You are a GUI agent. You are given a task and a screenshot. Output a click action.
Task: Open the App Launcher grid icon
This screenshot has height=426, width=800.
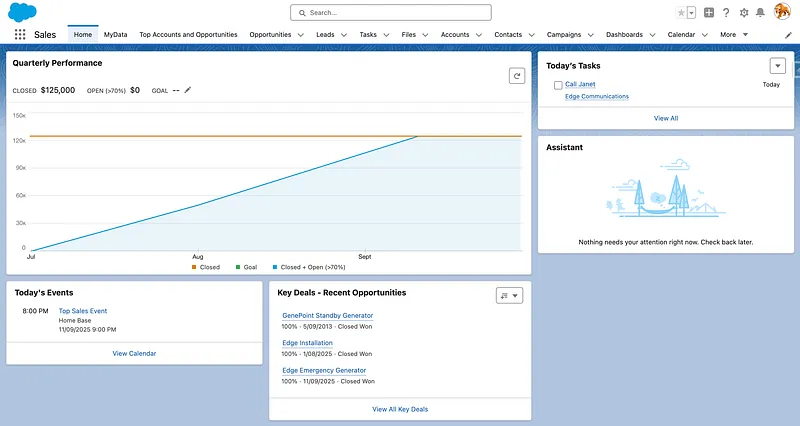pyautogui.click(x=20, y=34)
